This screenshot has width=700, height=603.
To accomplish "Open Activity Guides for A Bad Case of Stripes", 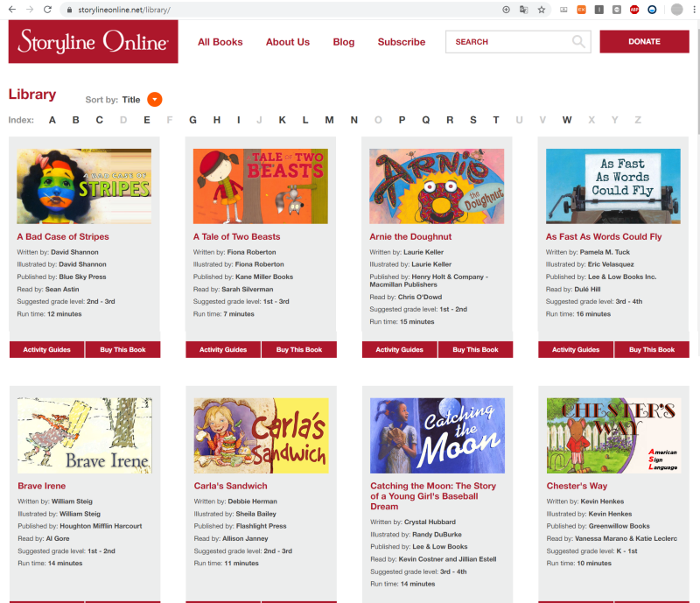I will coord(47,350).
